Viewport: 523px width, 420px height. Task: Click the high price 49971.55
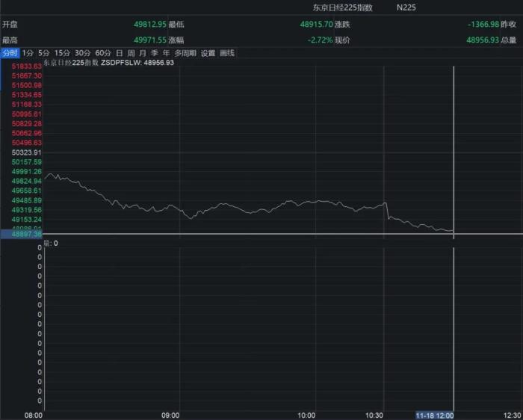coord(150,40)
